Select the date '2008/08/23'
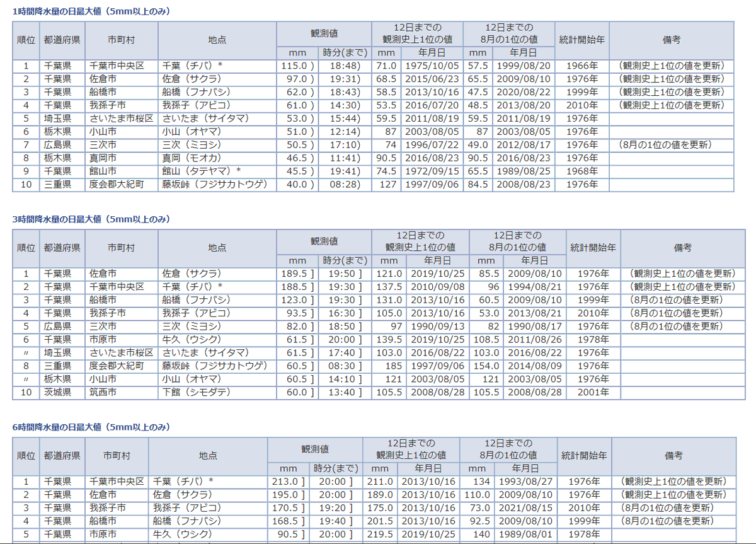 tap(523, 185)
